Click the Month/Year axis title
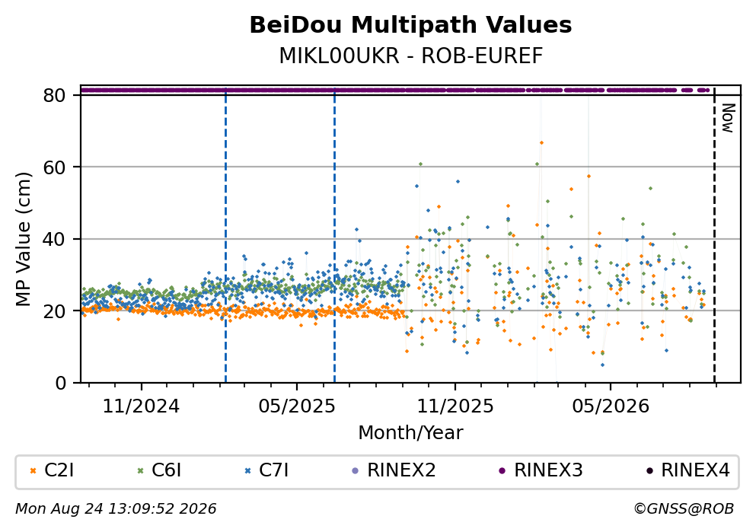This screenshot has width=756, height=532. 410,433
